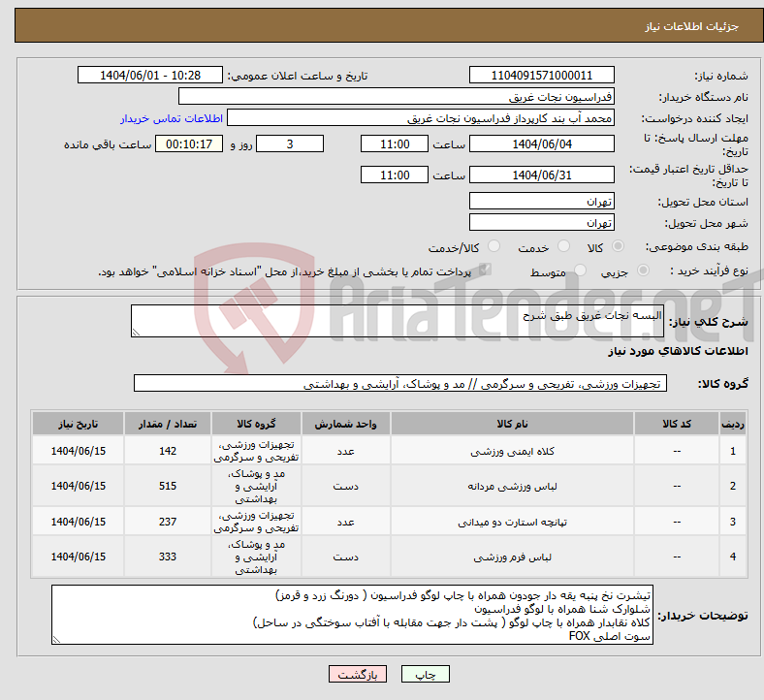Click the delivery province field تهران

(x=542, y=202)
